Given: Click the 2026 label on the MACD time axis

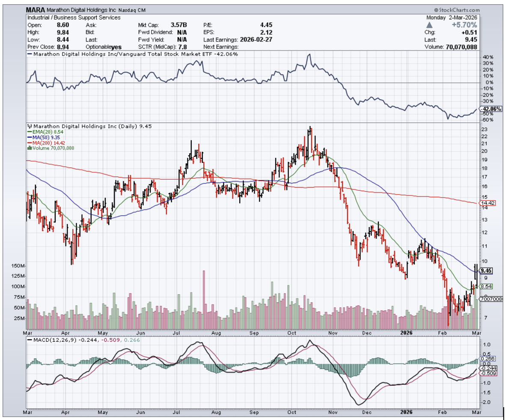Looking at the screenshot, I should [406, 413].
